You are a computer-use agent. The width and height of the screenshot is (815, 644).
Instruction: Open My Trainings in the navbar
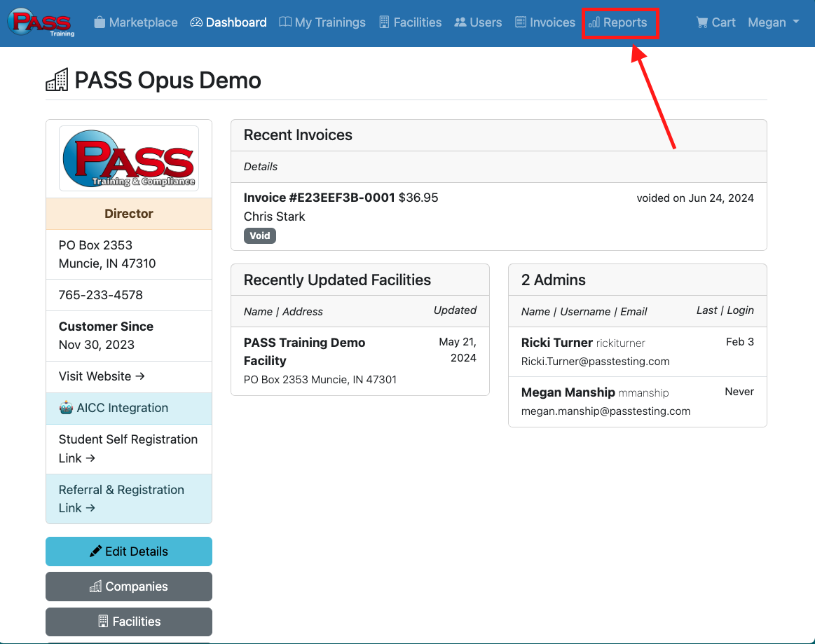[x=322, y=22]
